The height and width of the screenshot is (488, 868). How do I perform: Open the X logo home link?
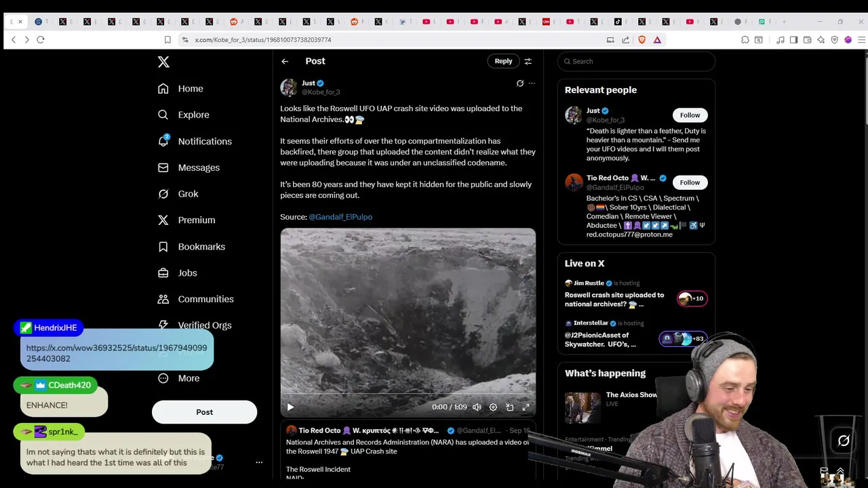(x=163, y=62)
